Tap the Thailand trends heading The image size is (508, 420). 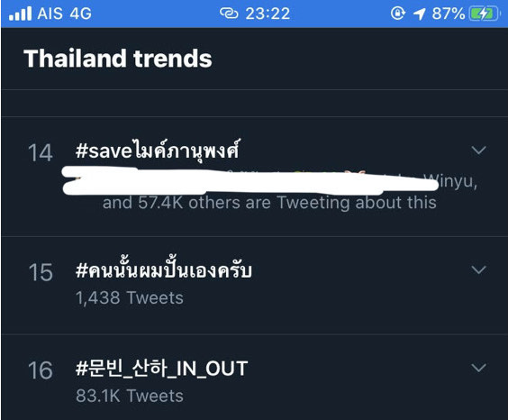[118, 59]
